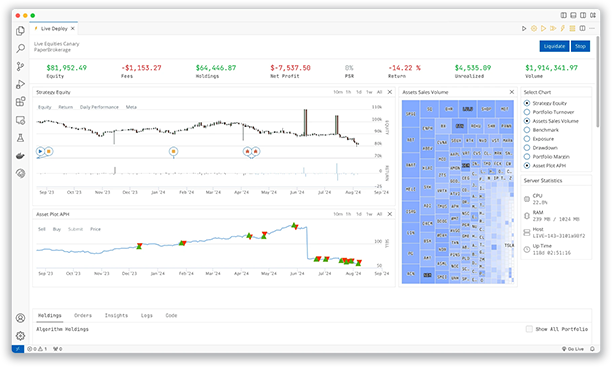Screen dimensions: 612x367
Task: Enable the Show All Portfolio checkbox
Action: 529,329
